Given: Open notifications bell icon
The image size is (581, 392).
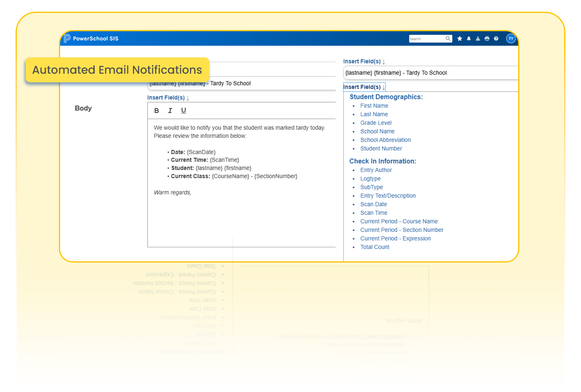Looking at the screenshot, I should click(469, 39).
